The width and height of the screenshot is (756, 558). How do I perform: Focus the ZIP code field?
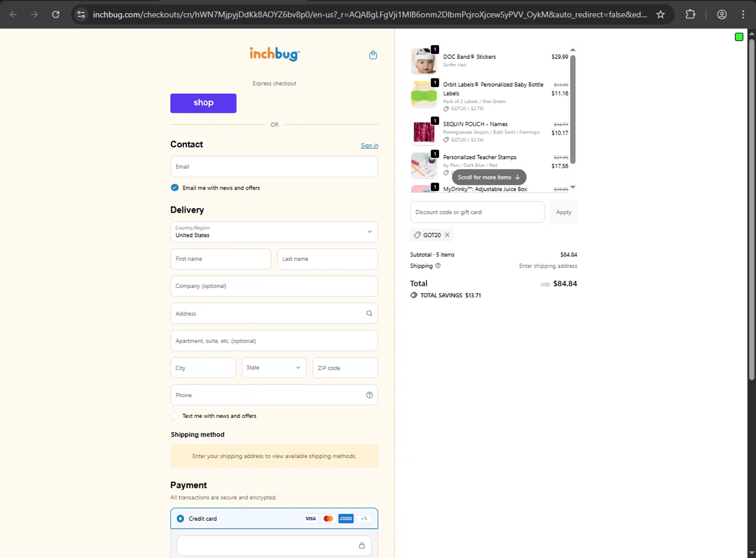[345, 368]
